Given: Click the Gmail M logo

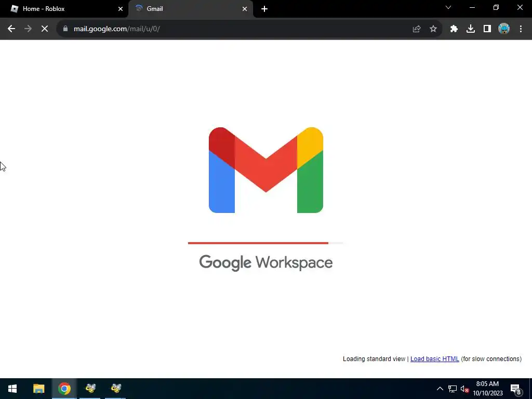Looking at the screenshot, I should point(265,170).
